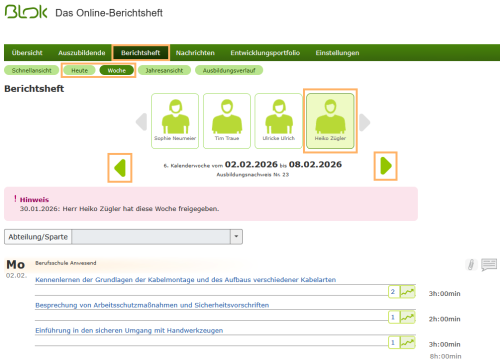This screenshot has width=500, height=363.
Task: Click rating number 2 of Kabelmontage entry
Action: tap(393, 292)
